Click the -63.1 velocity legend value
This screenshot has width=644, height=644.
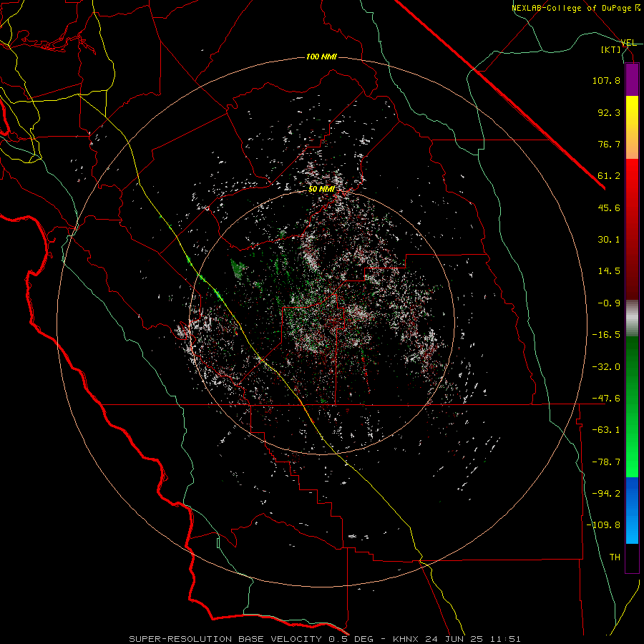coord(606,430)
